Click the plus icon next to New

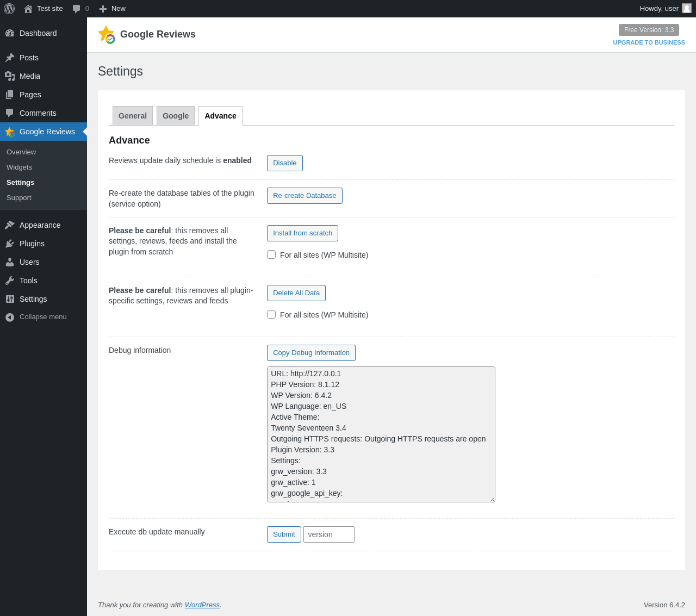[103, 9]
